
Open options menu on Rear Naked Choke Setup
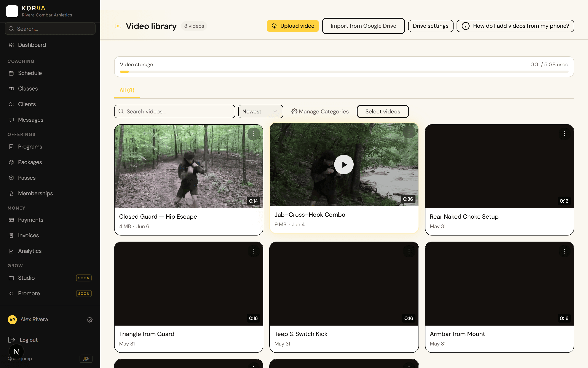point(564,134)
